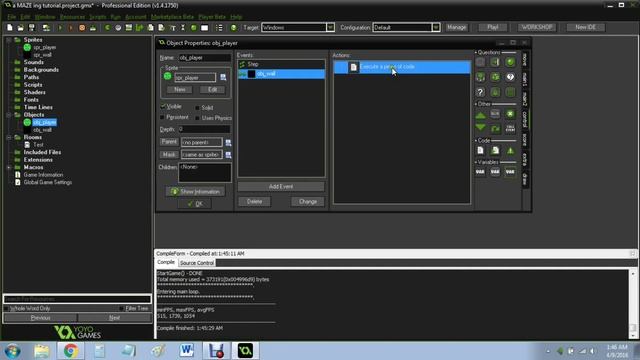Viewport: 640px width, 360px height.
Task: Click the Manage configurations button
Action: pyautogui.click(x=456, y=27)
